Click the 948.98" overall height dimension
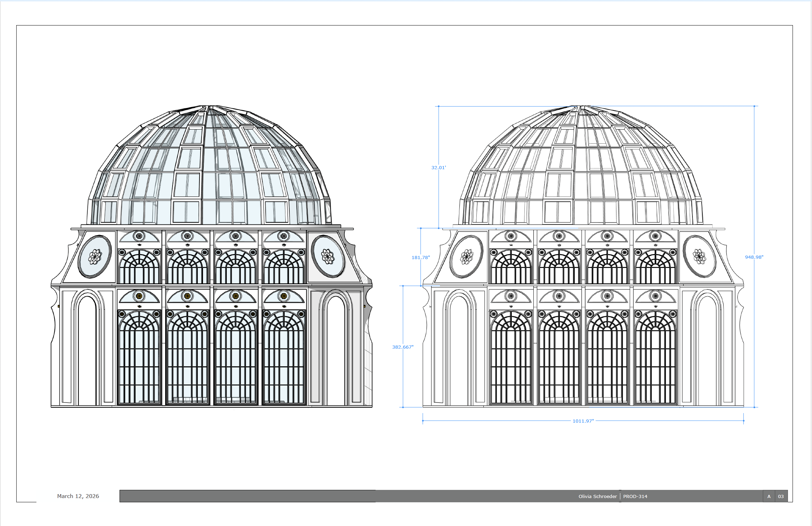Viewport: 812px width, 526px height. tap(754, 257)
